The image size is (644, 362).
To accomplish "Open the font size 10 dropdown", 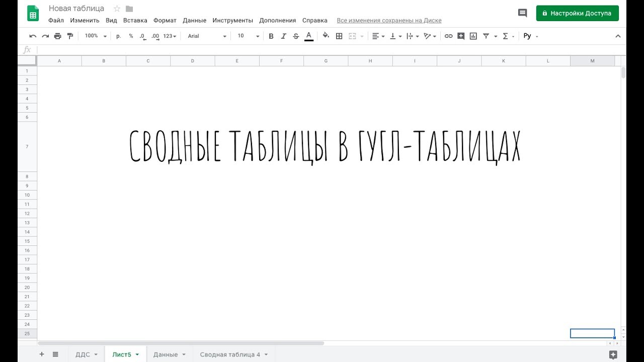I will coord(249,36).
